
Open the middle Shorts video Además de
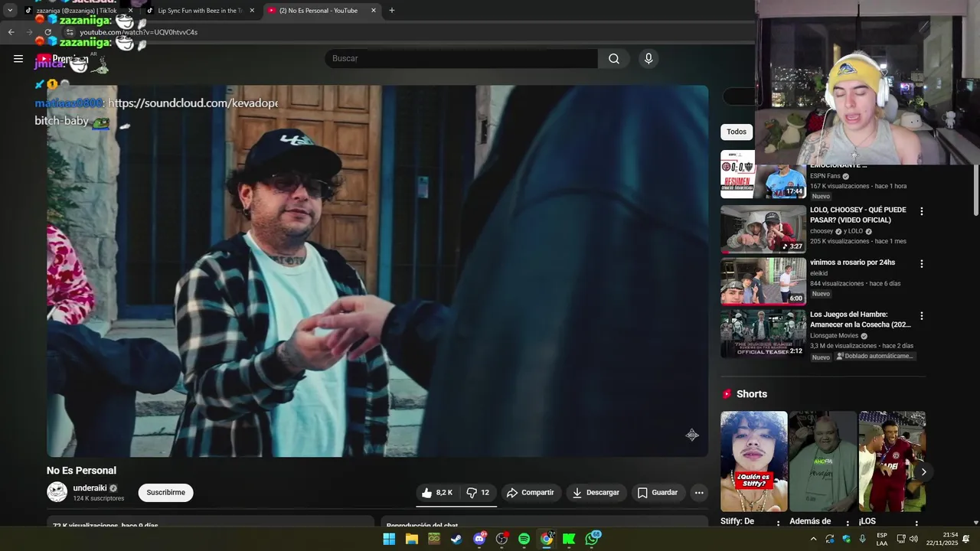pos(823,461)
